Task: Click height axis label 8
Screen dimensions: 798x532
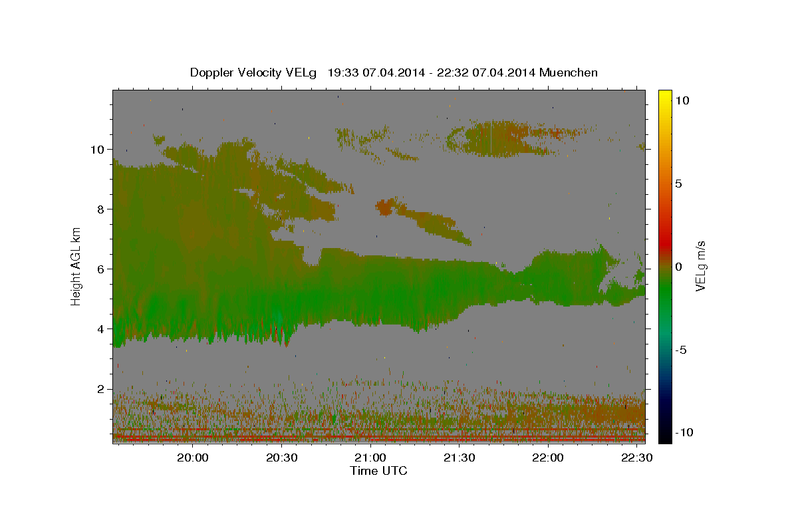Action: point(100,209)
